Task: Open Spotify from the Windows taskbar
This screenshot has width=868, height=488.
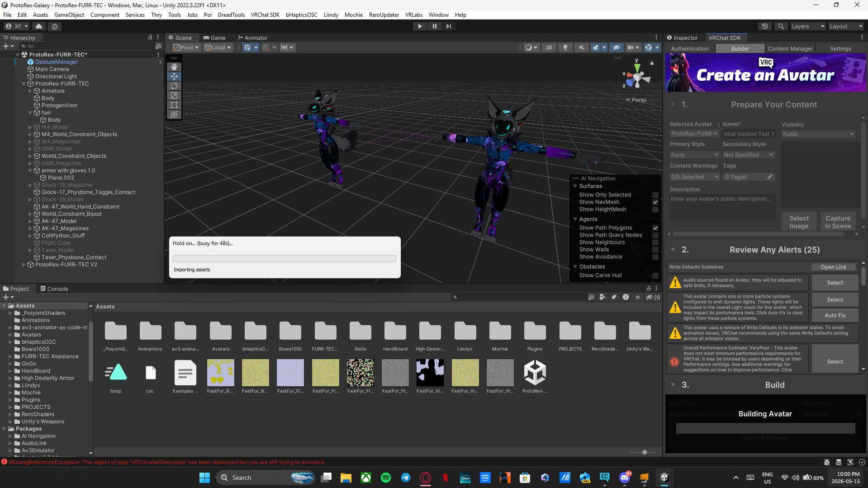Action: coord(386,478)
